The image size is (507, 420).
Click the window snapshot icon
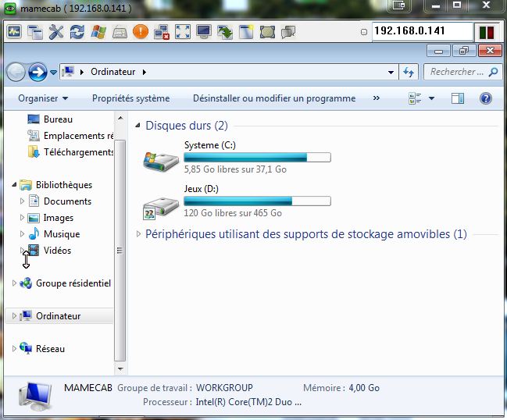click(246, 32)
